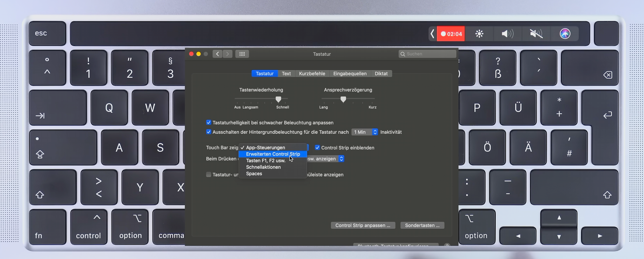Click the left option key
The height and width of the screenshot is (259, 644).
pos(130,227)
